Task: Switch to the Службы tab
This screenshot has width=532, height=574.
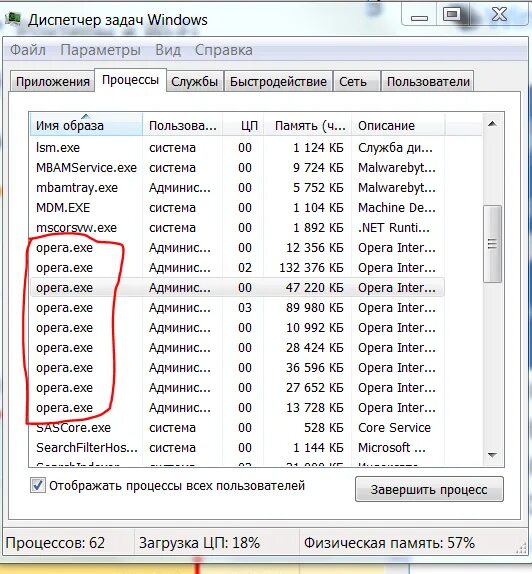Action: pyautogui.click(x=194, y=81)
